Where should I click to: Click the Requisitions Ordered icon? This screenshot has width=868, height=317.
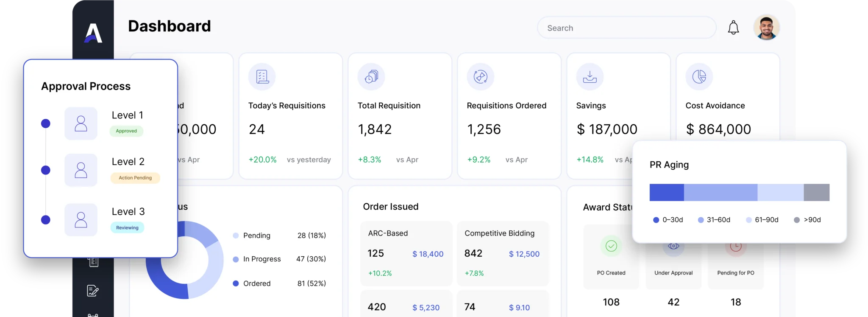(481, 77)
